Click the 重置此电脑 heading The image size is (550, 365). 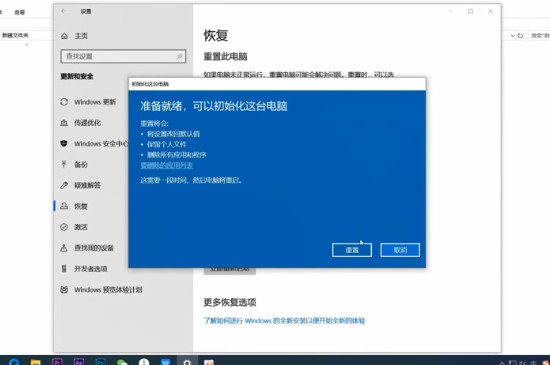tap(225, 56)
